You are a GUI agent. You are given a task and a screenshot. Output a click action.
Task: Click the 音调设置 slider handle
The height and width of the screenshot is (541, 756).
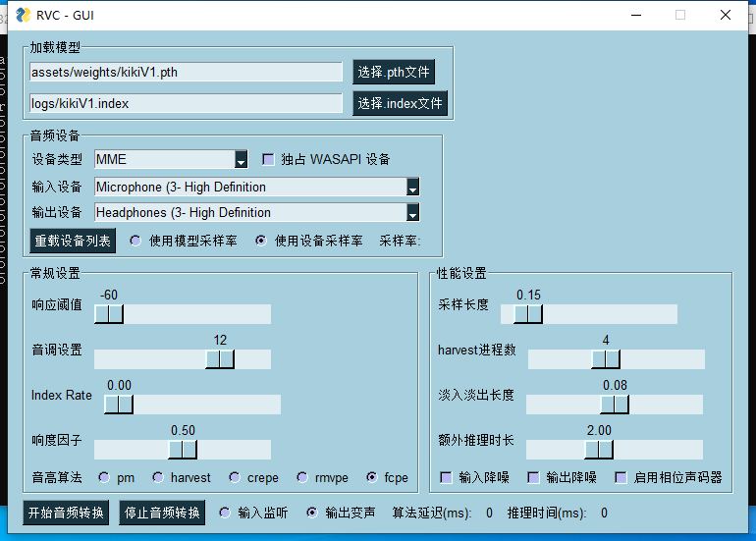pyautogui.click(x=220, y=359)
